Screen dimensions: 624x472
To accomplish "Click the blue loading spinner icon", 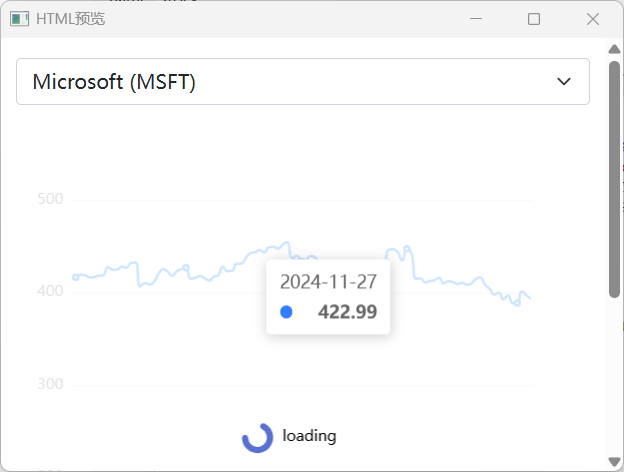I will point(257,438).
